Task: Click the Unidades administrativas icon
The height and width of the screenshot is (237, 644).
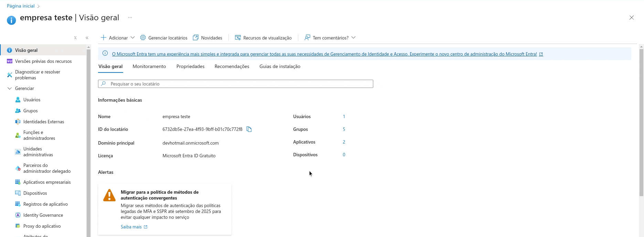Action: click(18, 152)
